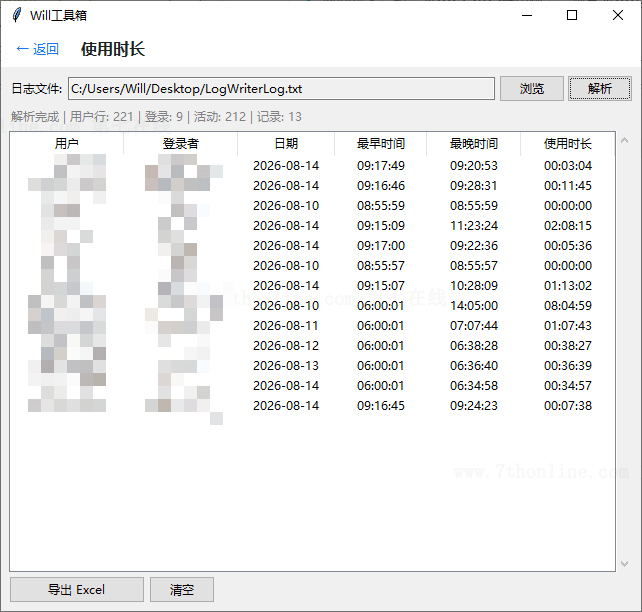Click the scrollbar up arrow
The width and height of the screenshot is (642, 612).
(624, 140)
